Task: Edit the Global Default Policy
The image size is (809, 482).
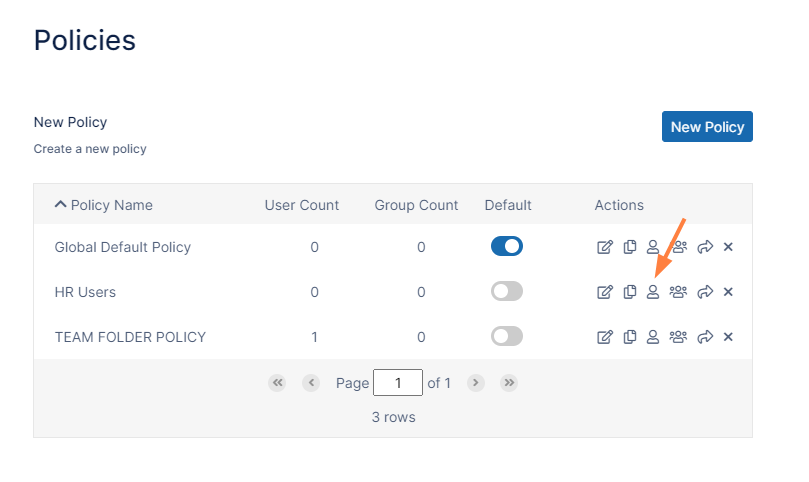Action: point(604,247)
